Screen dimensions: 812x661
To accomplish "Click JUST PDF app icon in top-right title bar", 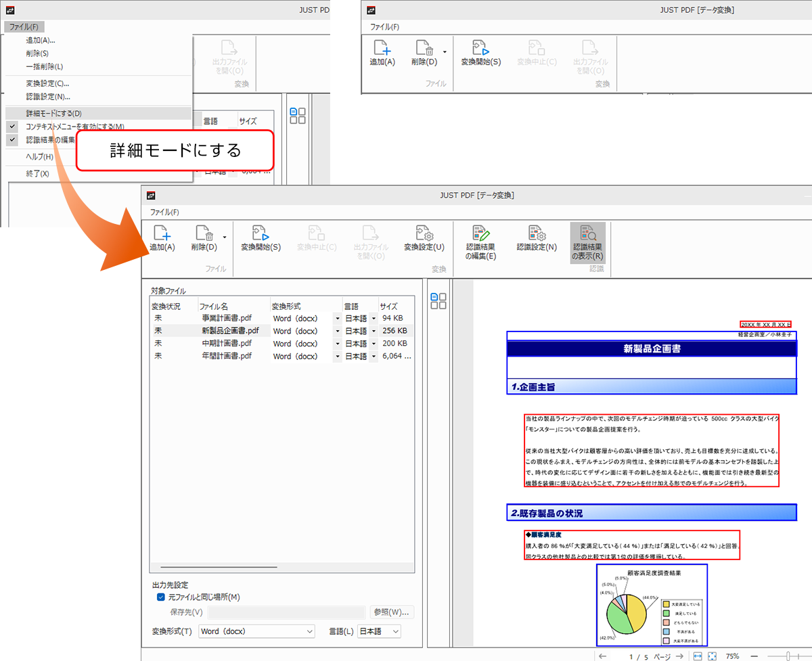I will tap(371, 10).
